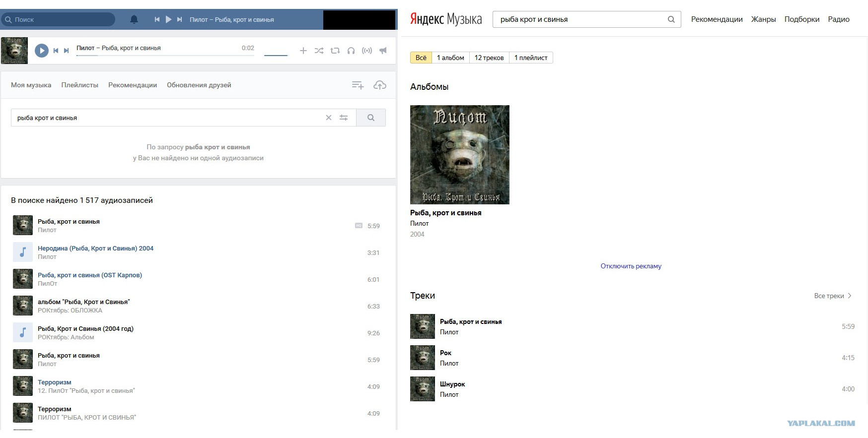The image size is (868, 438).
Task: Go to previous track beside round play button
Action: click(56, 51)
